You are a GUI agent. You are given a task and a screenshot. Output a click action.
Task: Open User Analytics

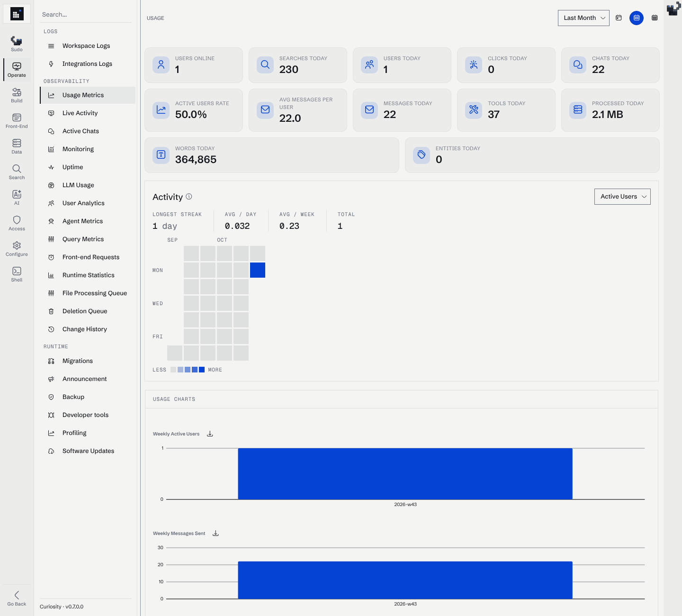click(x=88, y=203)
